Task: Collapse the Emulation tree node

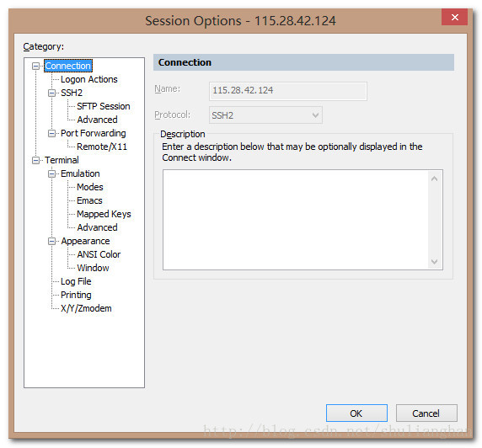Action: (51, 174)
